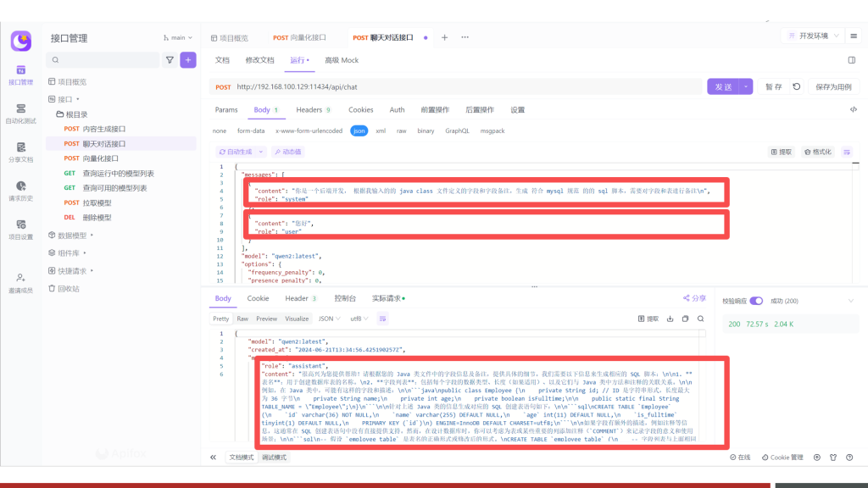The image size is (868, 488).
Task: Open 请求历史 from the sidebar
Action: pyautogui.click(x=20, y=190)
